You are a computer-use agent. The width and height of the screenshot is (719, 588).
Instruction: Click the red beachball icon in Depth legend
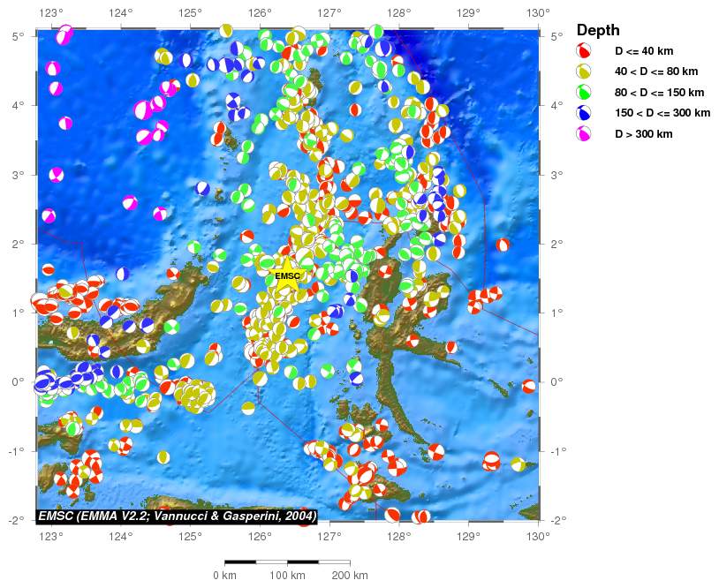(583, 50)
